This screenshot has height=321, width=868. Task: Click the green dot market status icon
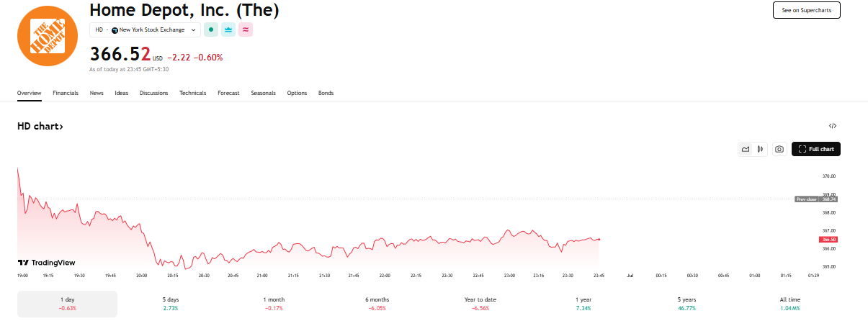[x=211, y=30]
